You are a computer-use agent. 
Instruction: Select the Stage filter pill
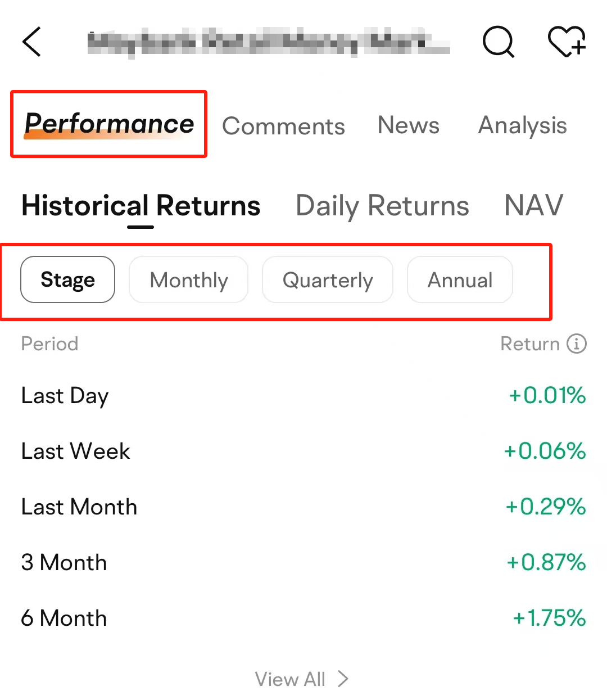pyautogui.click(x=67, y=279)
